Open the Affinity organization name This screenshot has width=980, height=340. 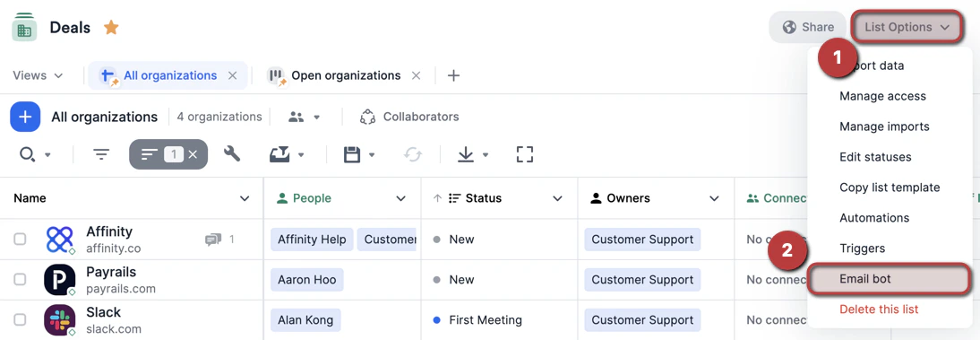click(109, 231)
